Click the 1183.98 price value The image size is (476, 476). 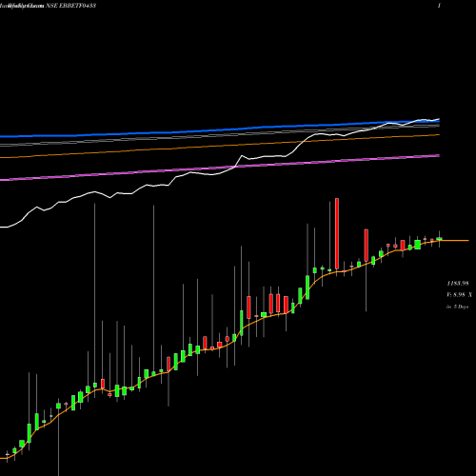[x=458, y=283]
